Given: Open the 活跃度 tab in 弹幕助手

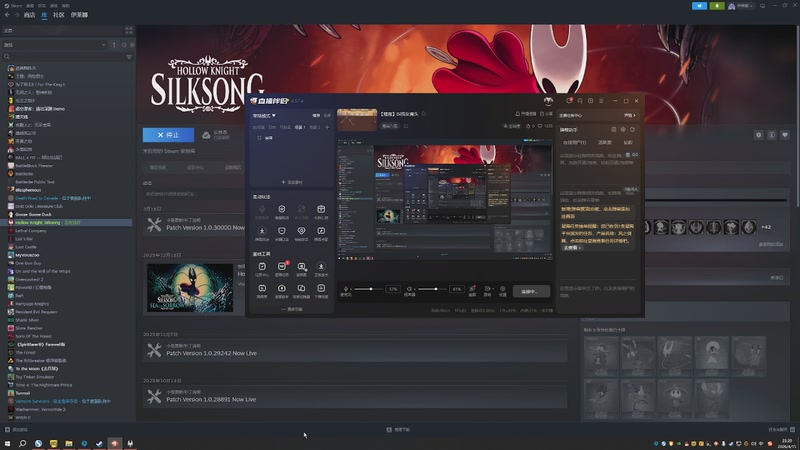Looking at the screenshot, I should pos(605,142).
